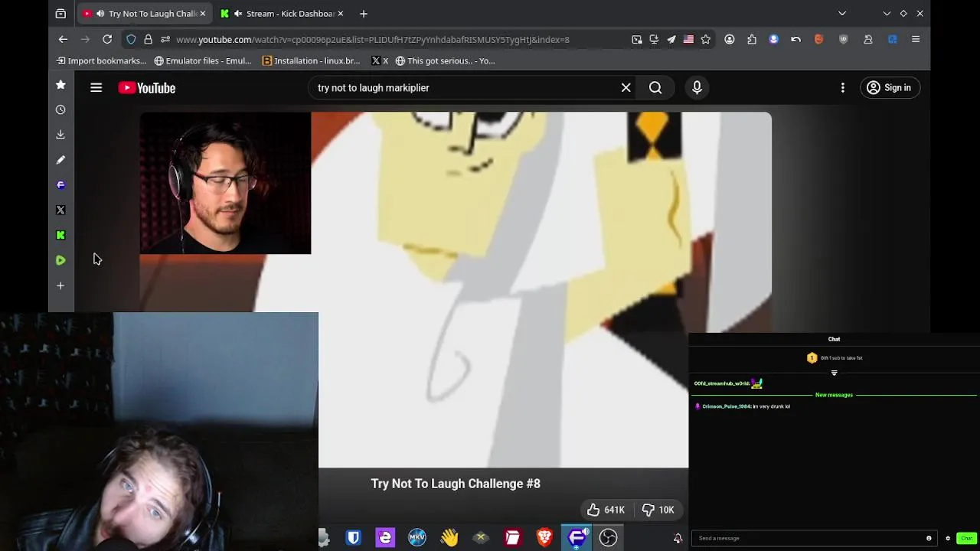Open chat settings gear
The width and height of the screenshot is (980, 551).
click(948, 538)
